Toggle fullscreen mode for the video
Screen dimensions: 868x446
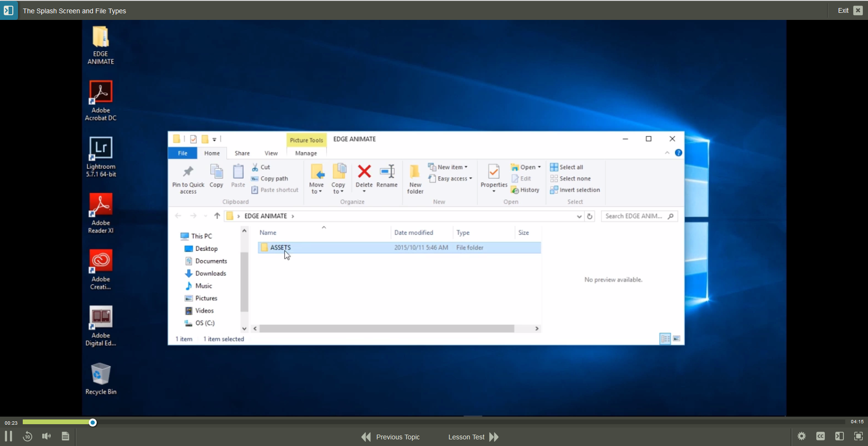click(859, 436)
